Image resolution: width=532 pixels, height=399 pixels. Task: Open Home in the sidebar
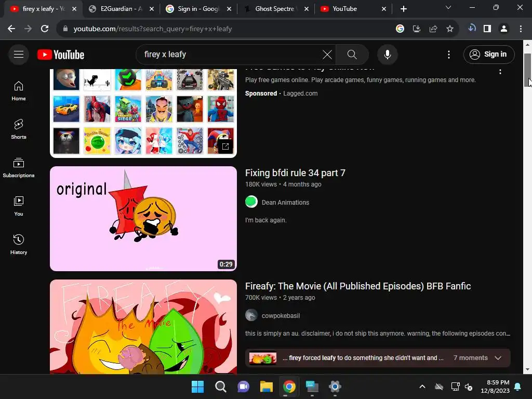click(19, 91)
